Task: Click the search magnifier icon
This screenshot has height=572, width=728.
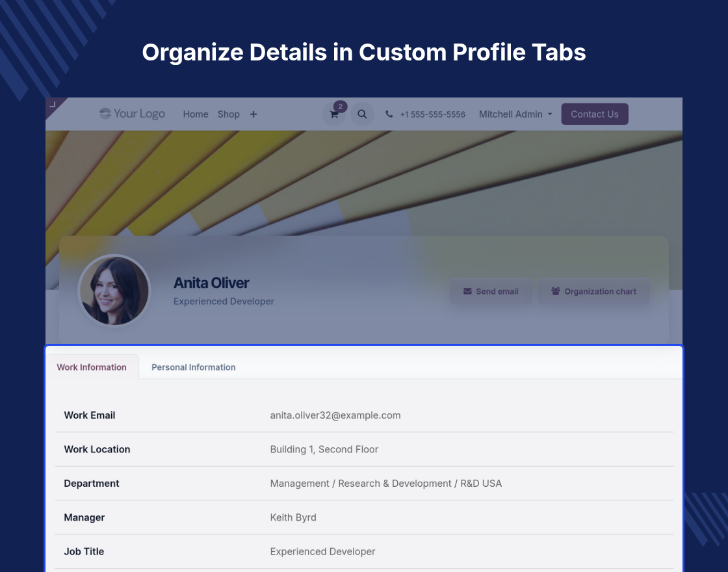Action: 362,114
